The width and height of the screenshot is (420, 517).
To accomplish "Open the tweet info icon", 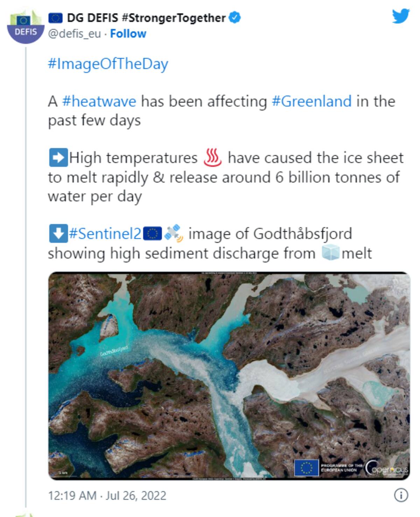I will (401, 495).
